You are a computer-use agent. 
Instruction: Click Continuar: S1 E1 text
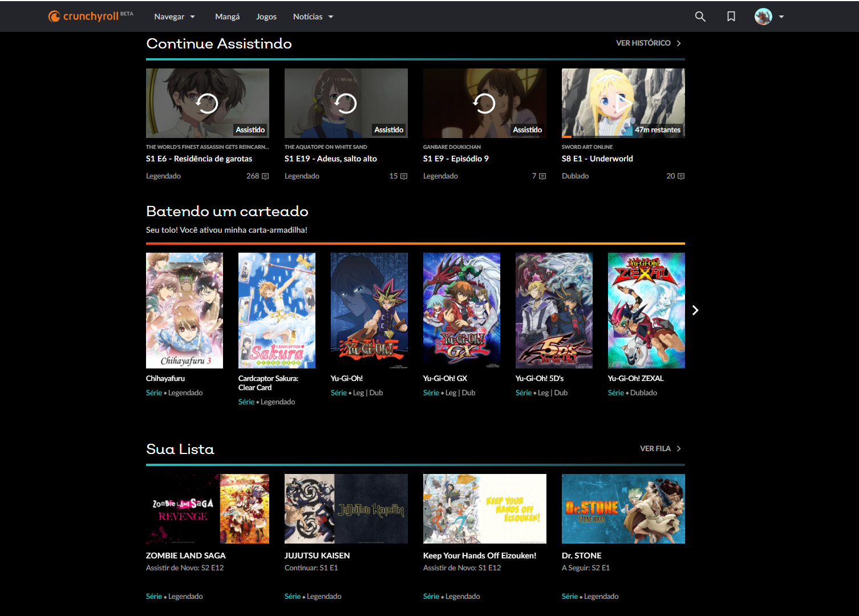click(x=311, y=568)
